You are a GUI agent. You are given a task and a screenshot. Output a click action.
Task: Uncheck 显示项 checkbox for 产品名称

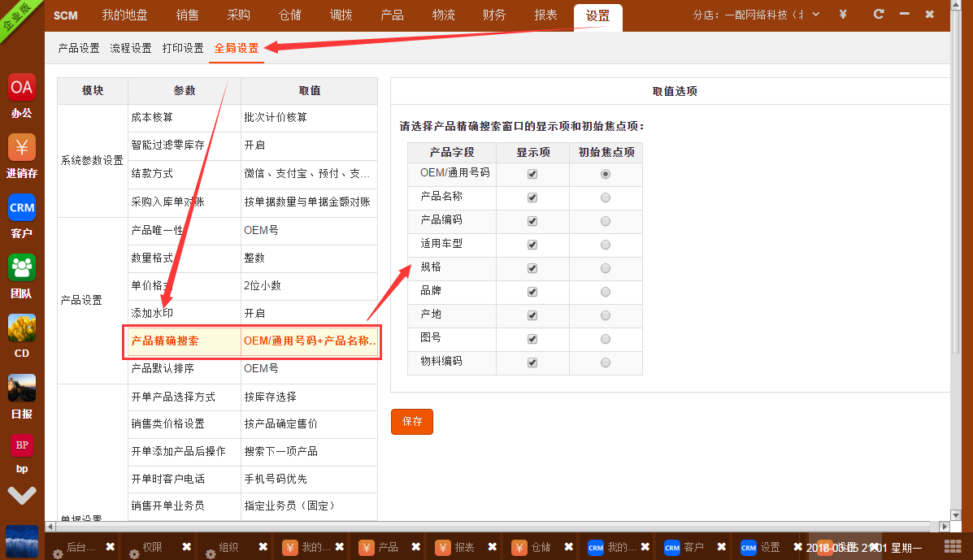point(532,198)
